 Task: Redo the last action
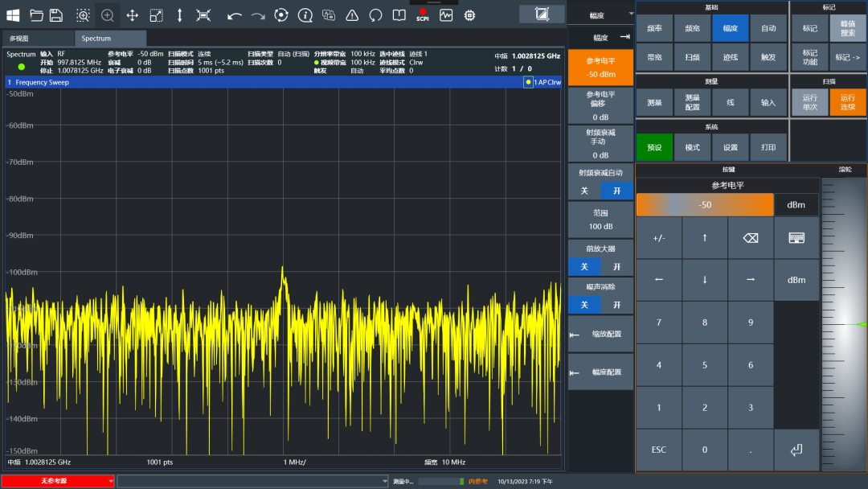point(258,16)
